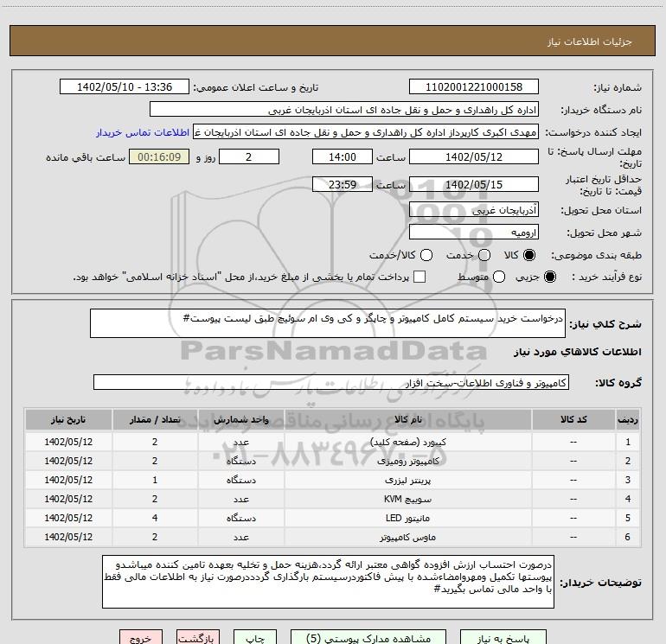Select the خدمت radio button
The width and height of the screenshot is (666, 644).
484,255
